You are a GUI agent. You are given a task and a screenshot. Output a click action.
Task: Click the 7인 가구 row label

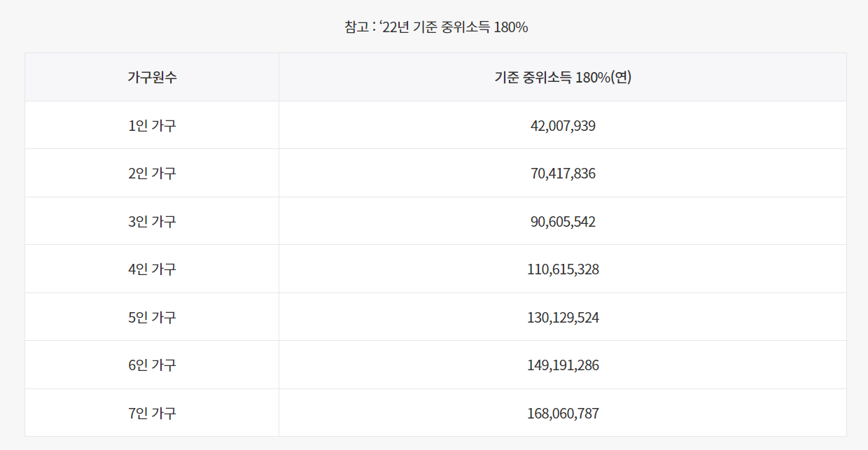click(151, 412)
